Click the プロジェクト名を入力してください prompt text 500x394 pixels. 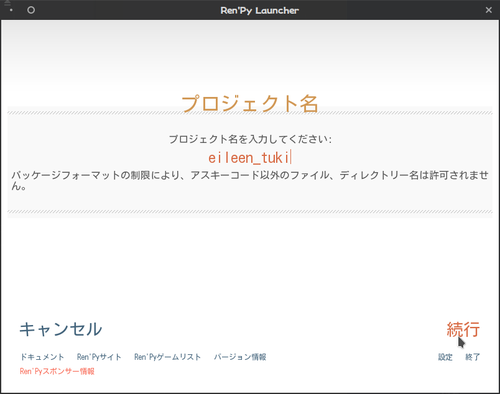(x=250, y=139)
